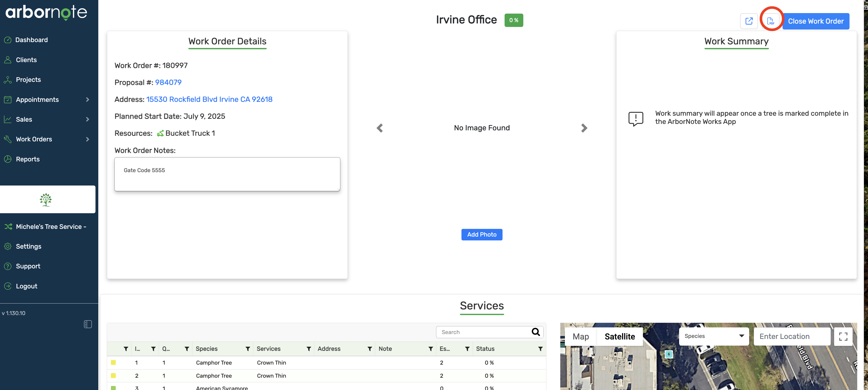This screenshot has width=868, height=390.
Task: Open the Dashboard page
Action: pyautogui.click(x=31, y=40)
